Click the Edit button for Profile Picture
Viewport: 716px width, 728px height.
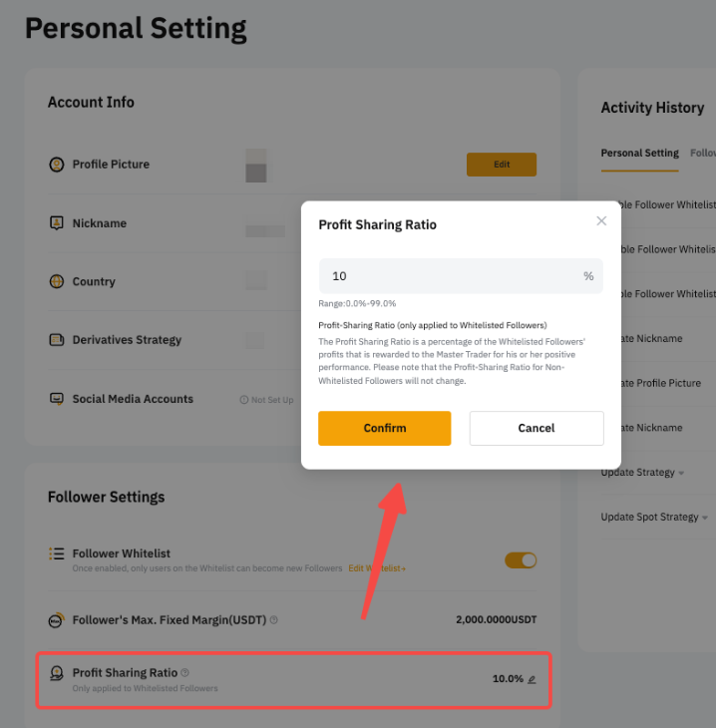point(502,165)
